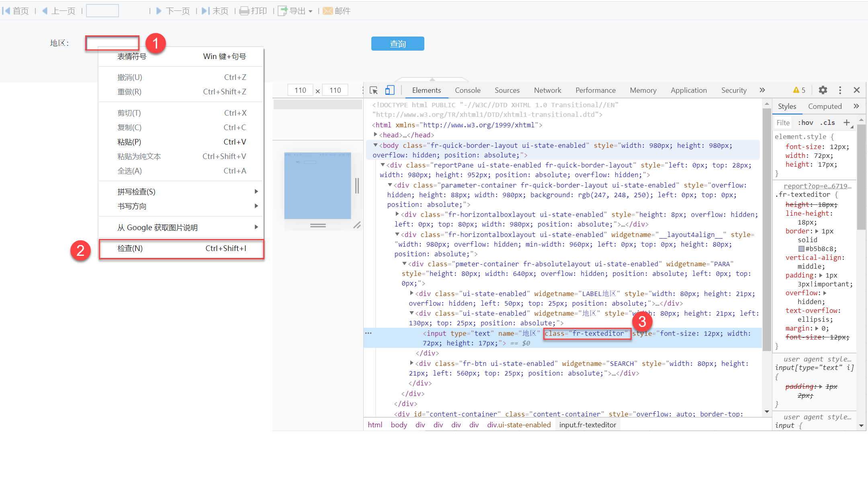The height and width of the screenshot is (494, 868).
Task: Click the inspect element picker icon
Action: coord(374,90)
